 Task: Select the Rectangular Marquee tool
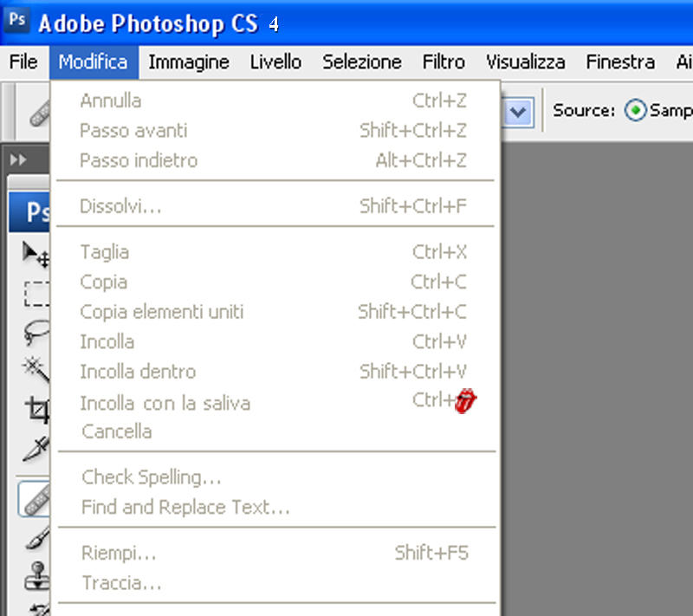(x=36, y=294)
